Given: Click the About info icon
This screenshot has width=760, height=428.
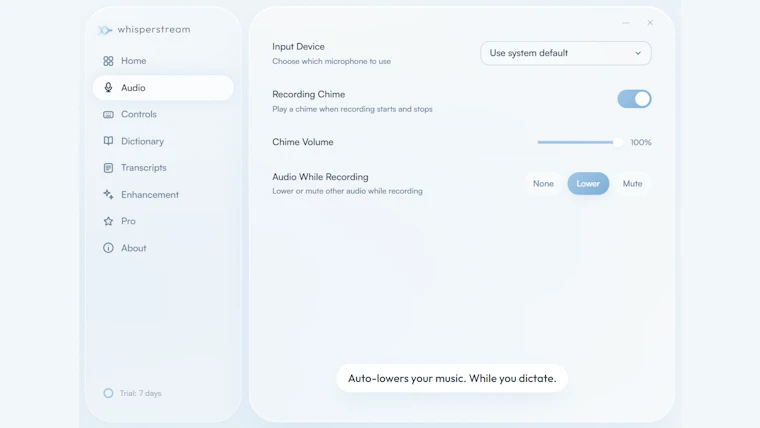Looking at the screenshot, I should click(108, 248).
